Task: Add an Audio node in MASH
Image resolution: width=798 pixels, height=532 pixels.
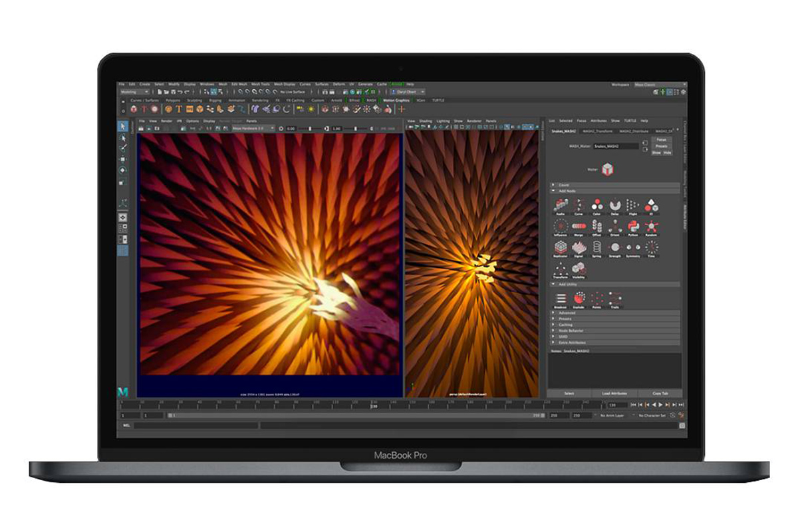Action: (x=561, y=205)
